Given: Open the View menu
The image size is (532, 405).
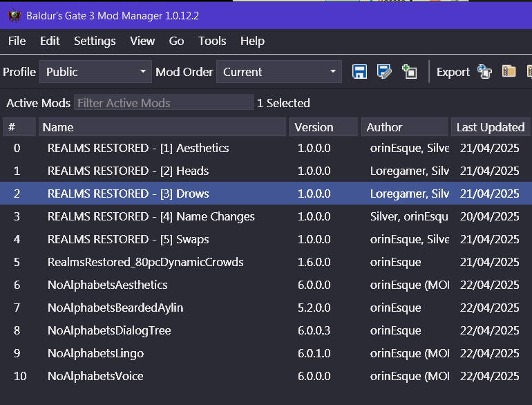Looking at the screenshot, I should (x=142, y=41).
